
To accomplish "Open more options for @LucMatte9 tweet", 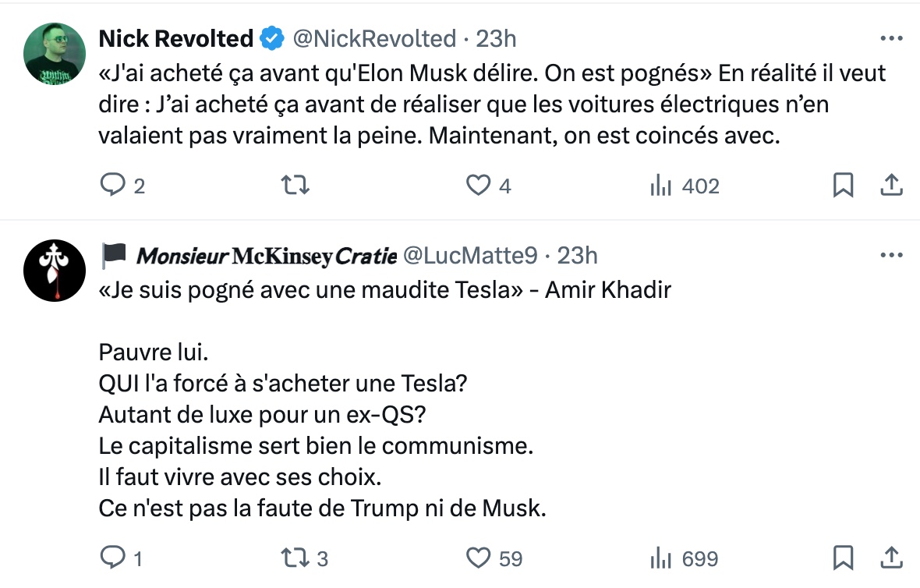I will pos(891,255).
